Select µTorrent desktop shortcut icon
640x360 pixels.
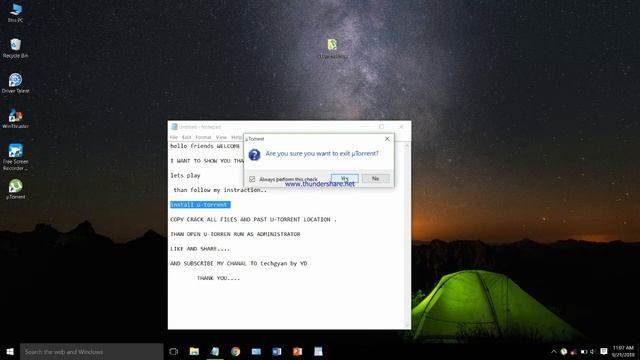(x=16, y=189)
